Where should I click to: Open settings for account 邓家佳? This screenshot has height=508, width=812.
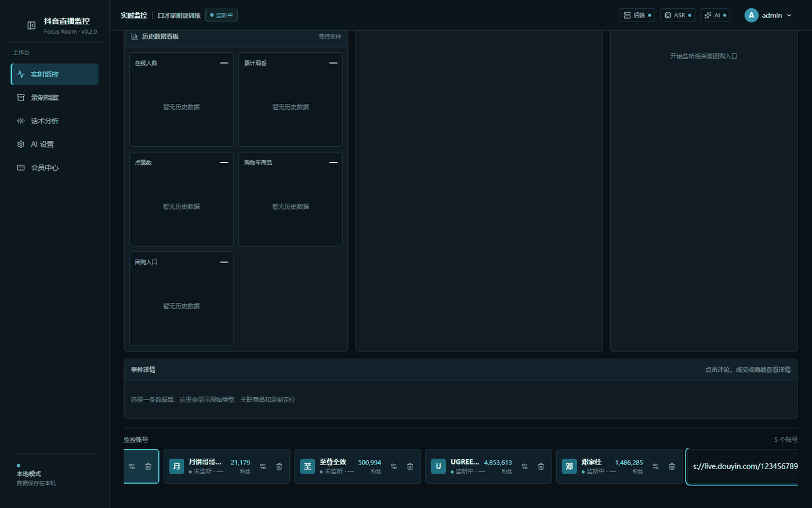[x=655, y=466]
